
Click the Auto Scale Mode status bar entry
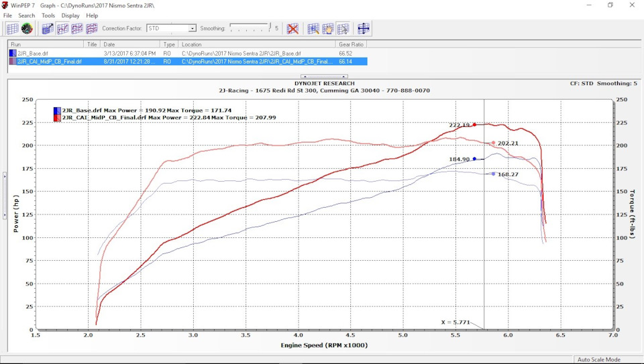point(599,359)
